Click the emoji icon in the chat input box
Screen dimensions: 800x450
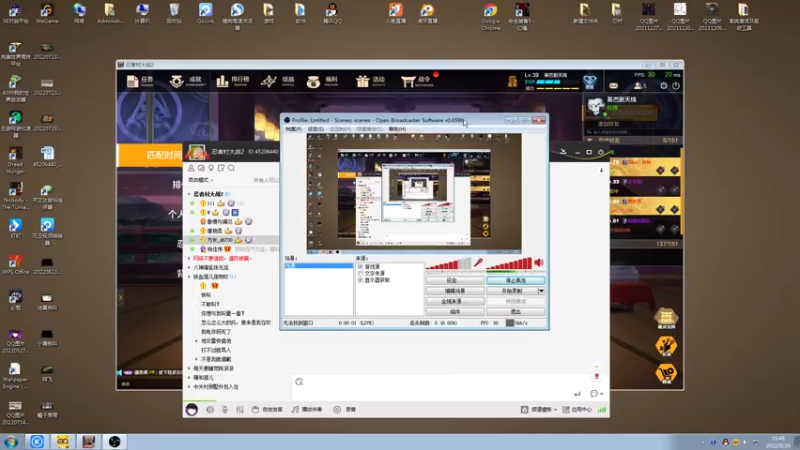(299, 382)
